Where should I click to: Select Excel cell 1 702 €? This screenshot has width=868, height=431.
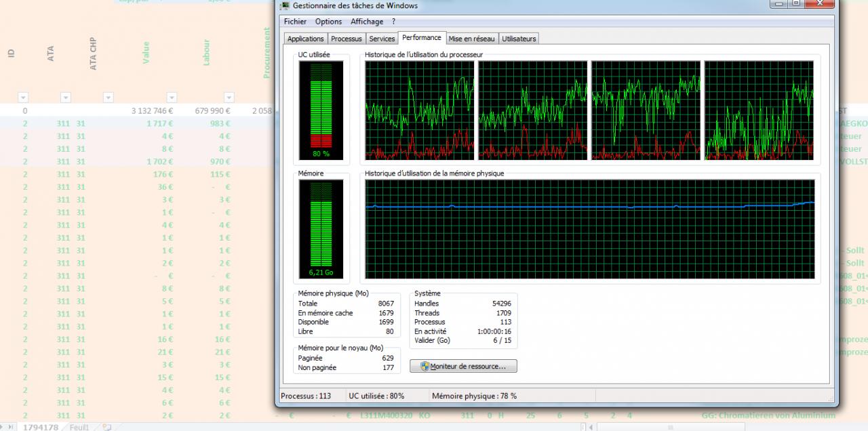(159, 161)
